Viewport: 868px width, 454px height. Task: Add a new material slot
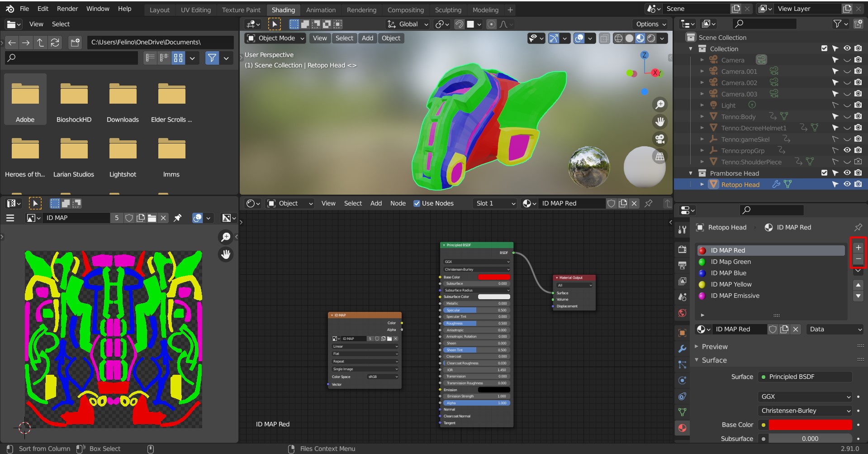(x=858, y=248)
